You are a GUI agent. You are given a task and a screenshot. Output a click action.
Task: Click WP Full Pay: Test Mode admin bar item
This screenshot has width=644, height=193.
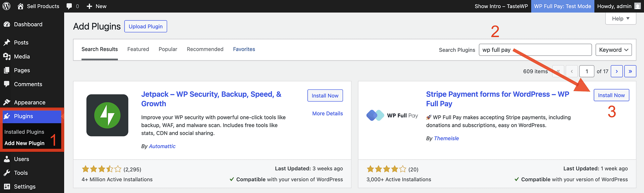click(x=563, y=6)
